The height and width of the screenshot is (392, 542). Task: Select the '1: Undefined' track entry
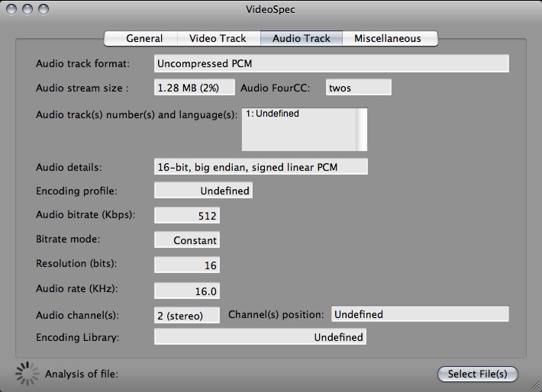pos(273,114)
